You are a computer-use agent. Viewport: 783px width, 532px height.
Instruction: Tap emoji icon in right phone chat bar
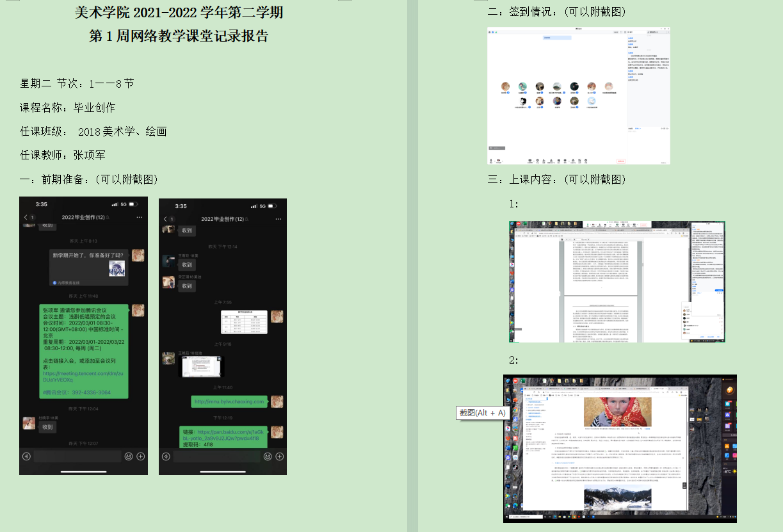[x=268, y=456]
